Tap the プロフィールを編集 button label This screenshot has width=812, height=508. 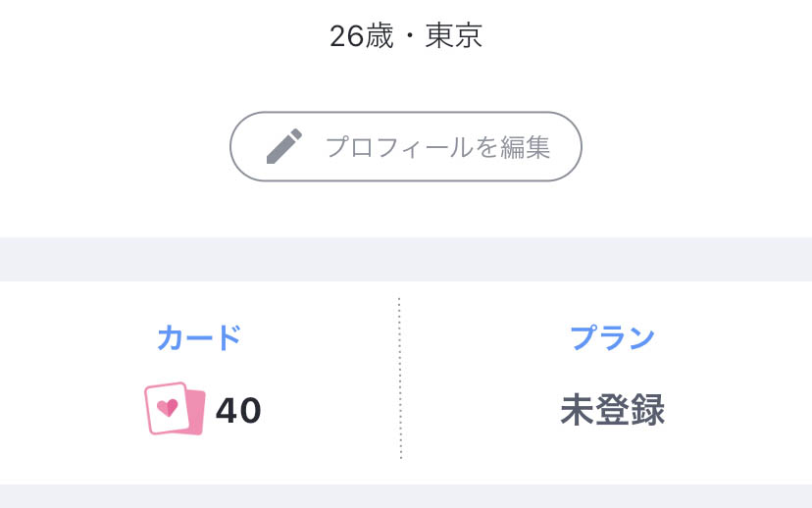pyautogui.click(x=437, y=147)
